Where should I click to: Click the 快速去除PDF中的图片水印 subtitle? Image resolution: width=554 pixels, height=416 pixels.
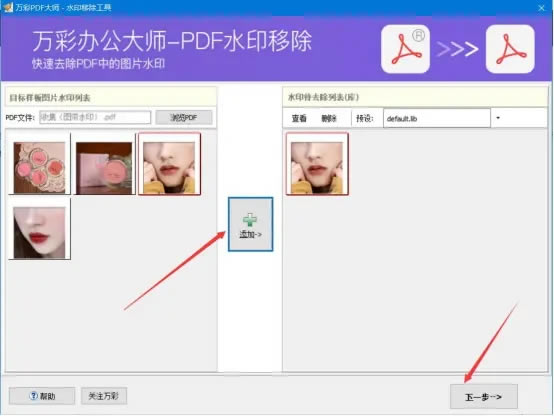(x=99, y=64)
